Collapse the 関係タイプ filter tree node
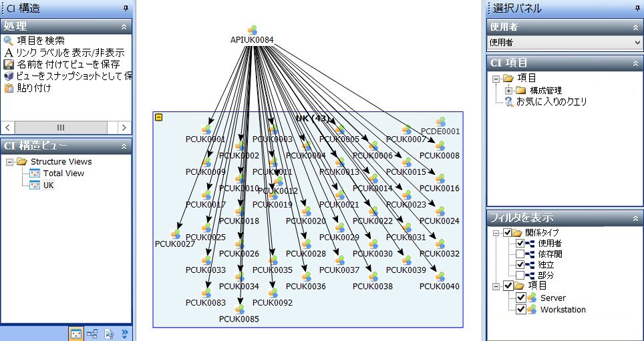This screenshot has height=341, width=644. 496,233
